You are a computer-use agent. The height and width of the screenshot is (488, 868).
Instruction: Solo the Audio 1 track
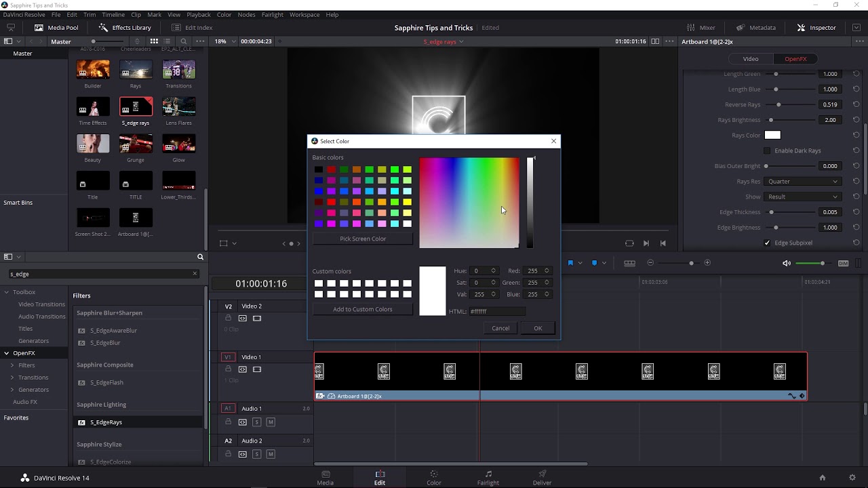coord(257,422)
